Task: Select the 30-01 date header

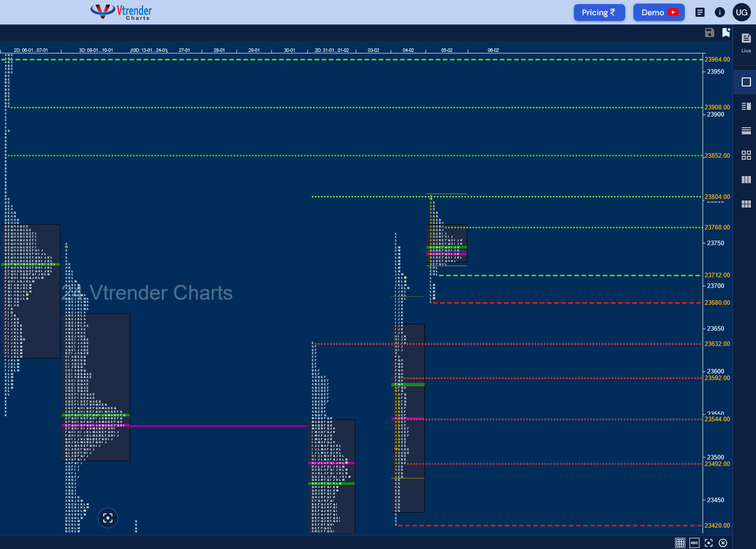Action: pyautogui.click(x=289, y=50)
